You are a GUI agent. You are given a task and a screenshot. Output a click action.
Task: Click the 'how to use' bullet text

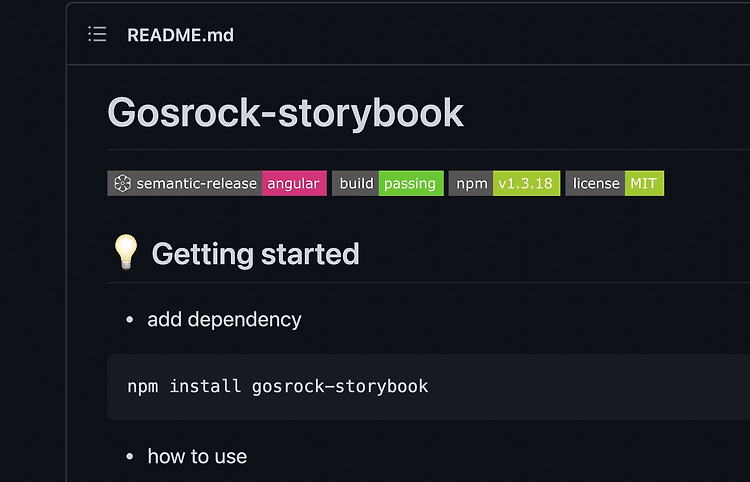pyautogui.click(x=197, y=456)
